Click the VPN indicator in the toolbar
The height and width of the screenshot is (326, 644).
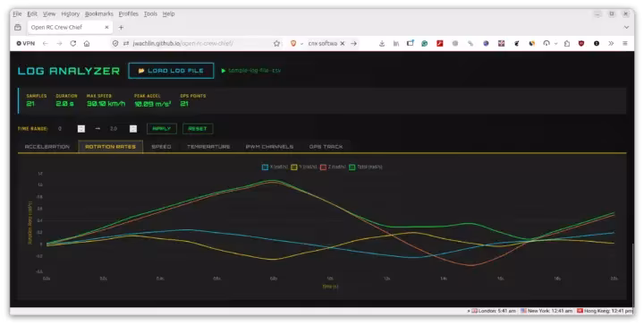click(25, 43)
